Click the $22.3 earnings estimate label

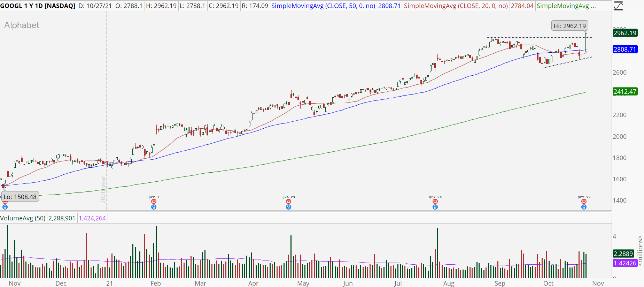[x=154, y=197]
